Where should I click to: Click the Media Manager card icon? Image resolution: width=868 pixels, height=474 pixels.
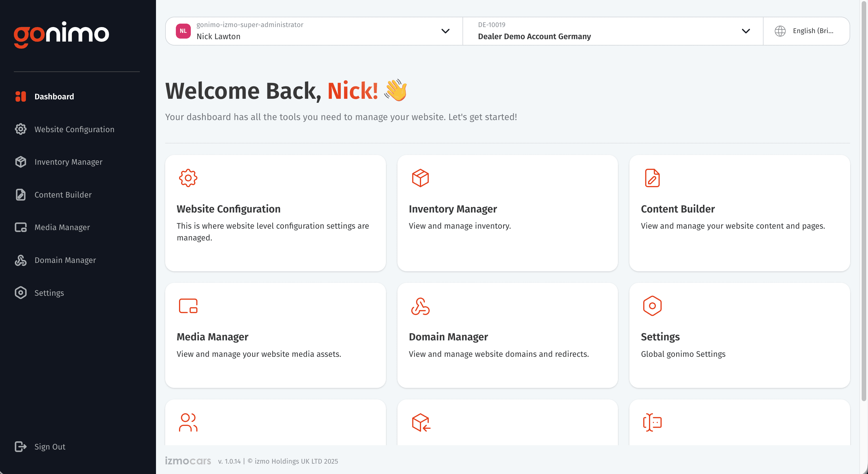click(x=188, y=306)
